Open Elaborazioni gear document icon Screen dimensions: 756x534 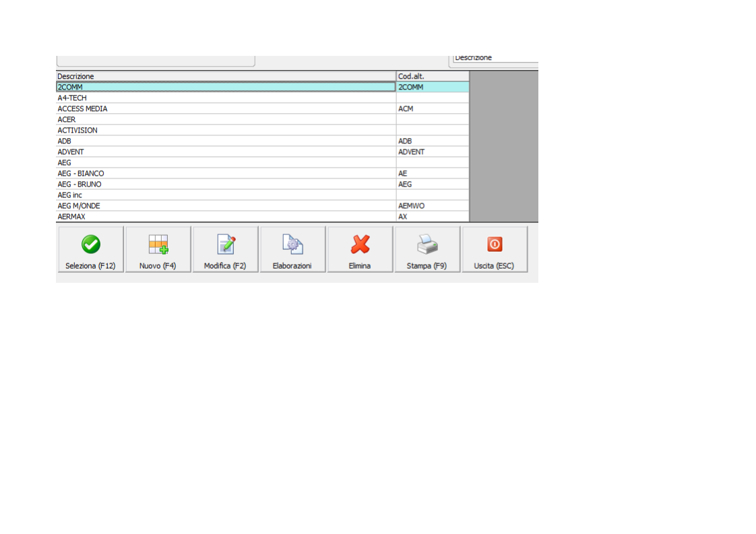292,244
